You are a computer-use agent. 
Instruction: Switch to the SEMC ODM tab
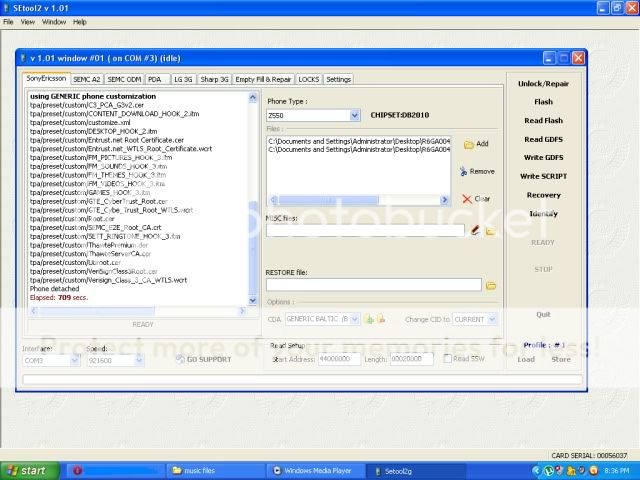click(x=124, y=79)
